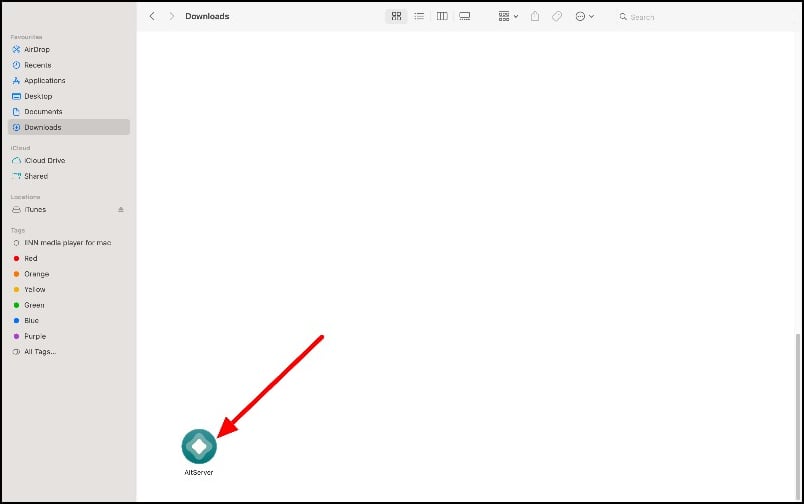
Task: Open Applications in the sidebar
Action: pyautogui.click(x=69, y=80)
